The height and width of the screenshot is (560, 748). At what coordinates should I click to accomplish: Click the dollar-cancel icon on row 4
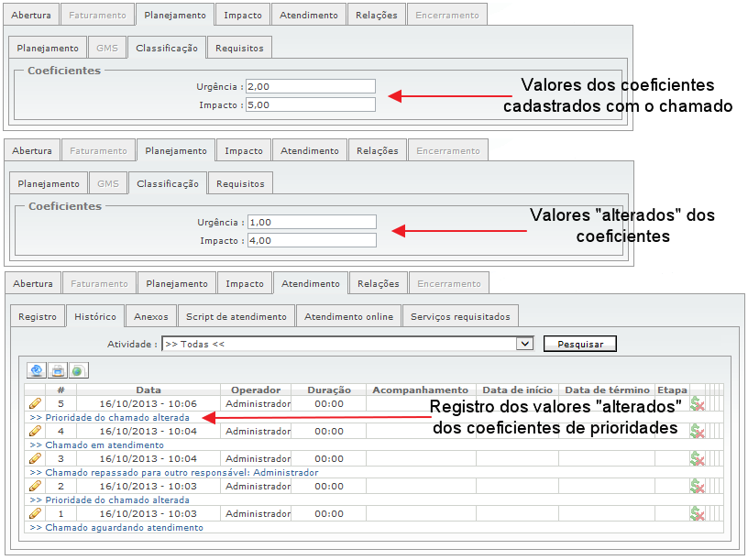click(x=697, y=430)
